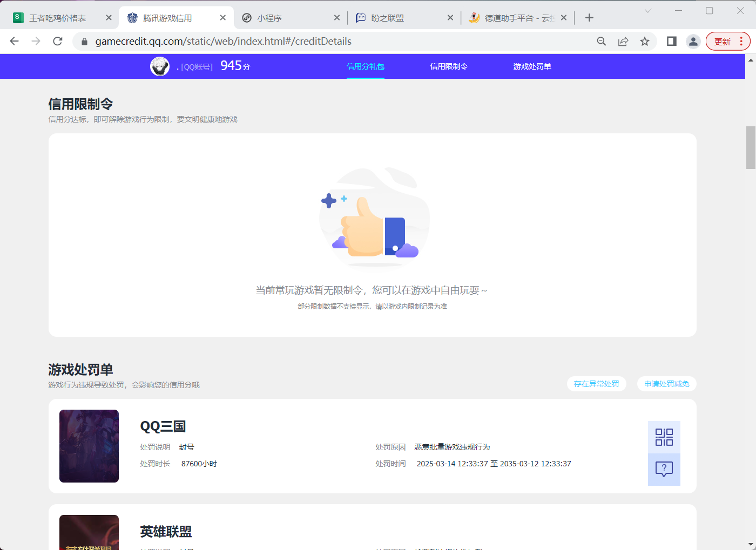Open a new browser tab
The width and height of the screenshot is (756, 550).
(x=590, y=18)
